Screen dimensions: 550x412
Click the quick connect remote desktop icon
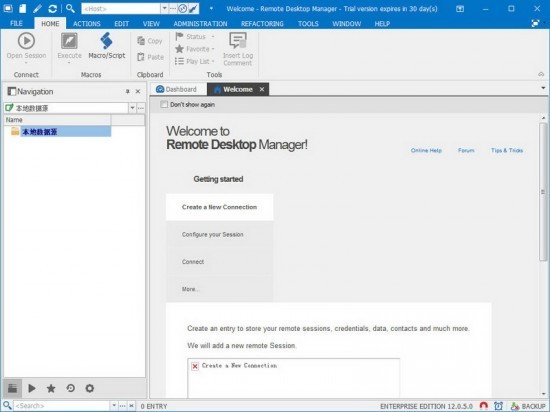click(x=183, y=8)
